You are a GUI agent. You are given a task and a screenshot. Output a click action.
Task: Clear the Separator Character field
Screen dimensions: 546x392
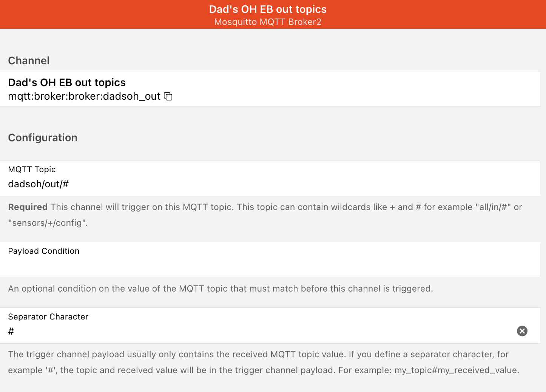point(522,331)
